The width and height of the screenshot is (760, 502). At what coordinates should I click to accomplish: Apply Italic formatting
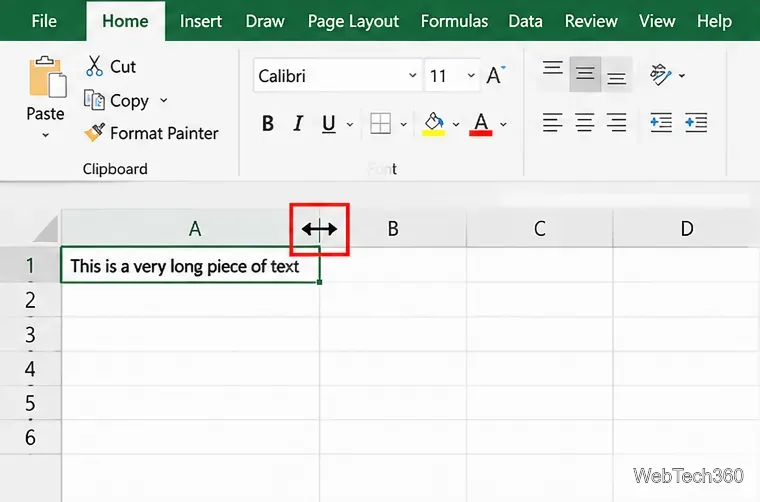[x=298, y=124]
